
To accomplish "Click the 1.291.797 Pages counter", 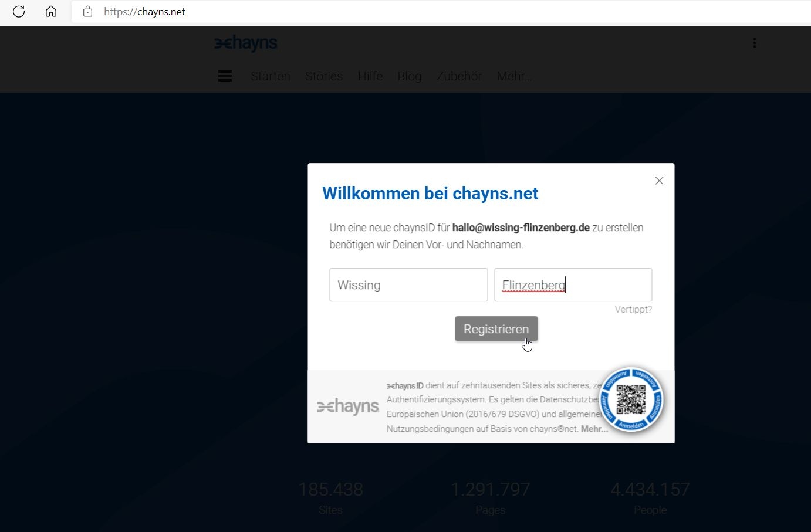I will tap(491, 497).
